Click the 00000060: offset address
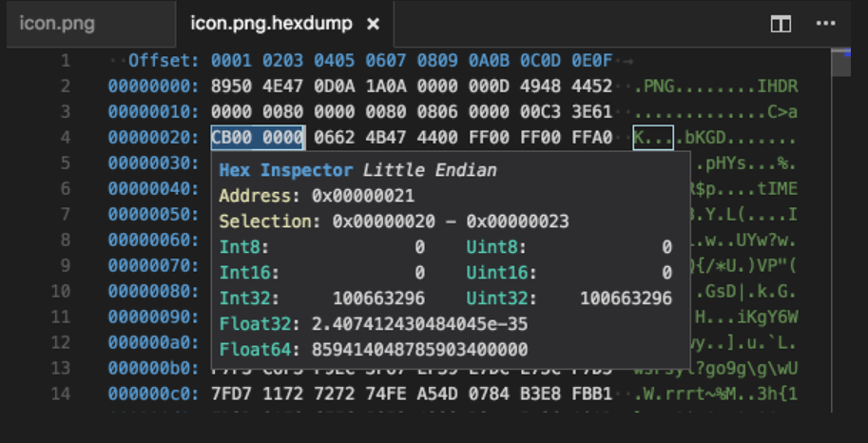The height and width of the screenshot is (443, 868). pyautogui.click(x=153, y=240)
